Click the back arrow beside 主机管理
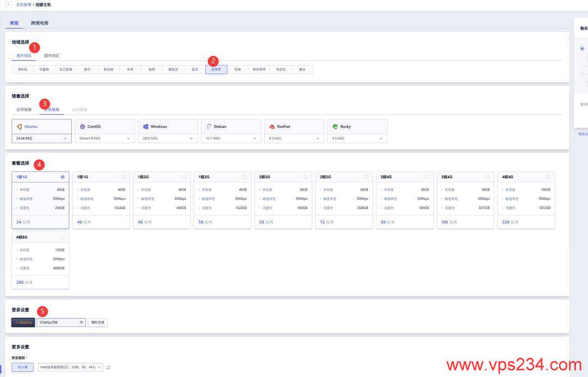The image size is (588, 377). tap(9, 4)
